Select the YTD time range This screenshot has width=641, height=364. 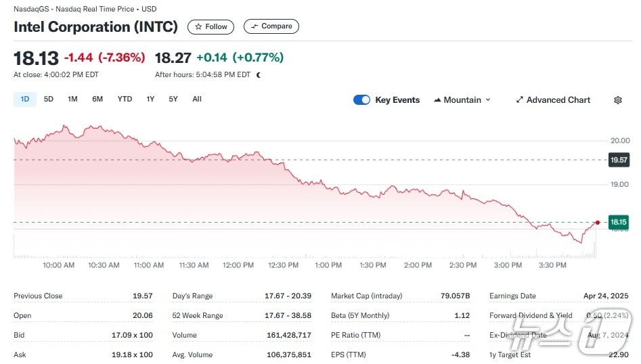(x=125, y=99)
